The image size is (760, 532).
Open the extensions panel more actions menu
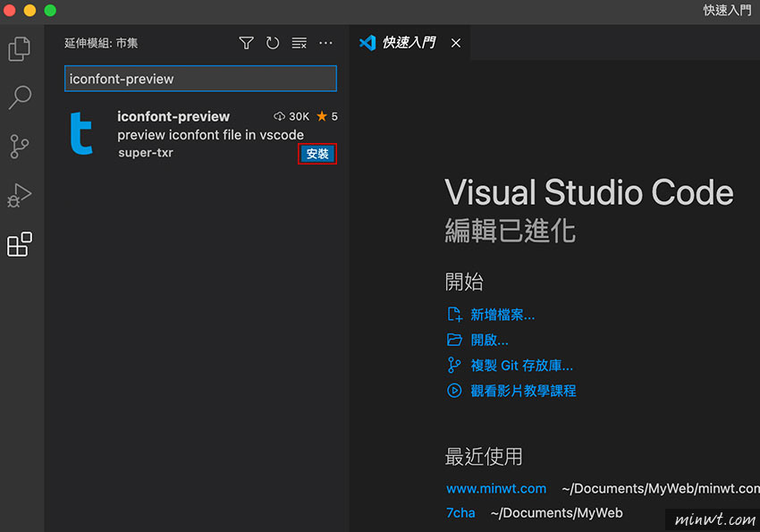tap(325, 43)
